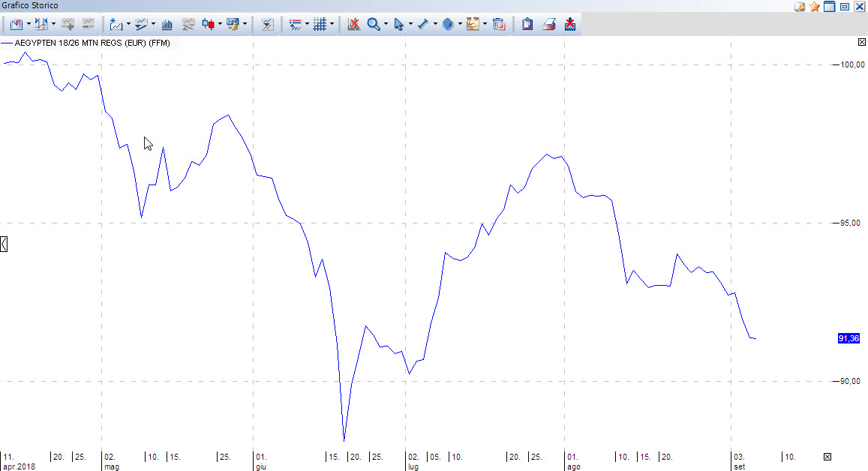Click the download icon with red X
The image size is (868, 471).
click(x=570, y=24)
